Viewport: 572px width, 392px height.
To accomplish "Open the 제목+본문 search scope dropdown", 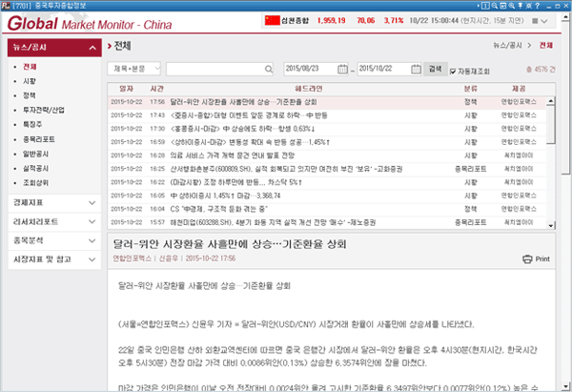I will pyautogui.click(x=136, y=69).
